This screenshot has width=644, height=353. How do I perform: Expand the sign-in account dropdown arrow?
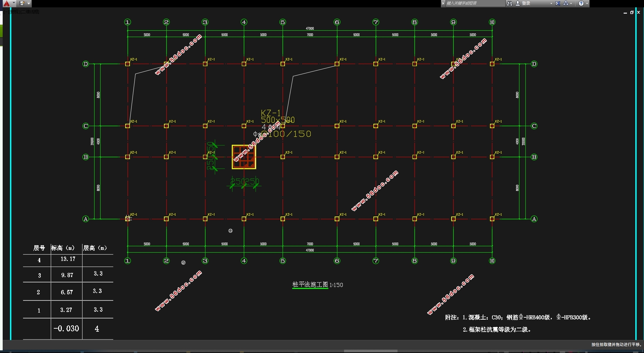coord(551,3)
